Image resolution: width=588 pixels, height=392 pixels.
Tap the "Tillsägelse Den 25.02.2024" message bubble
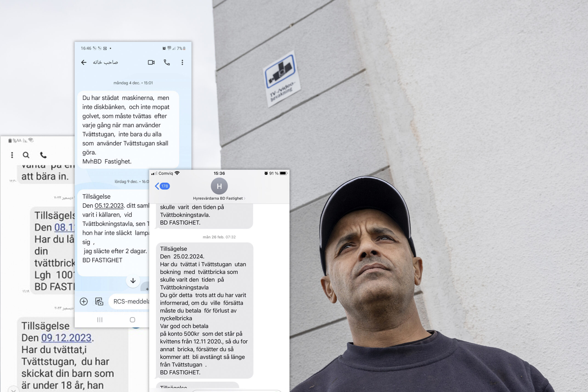[204, 310]
